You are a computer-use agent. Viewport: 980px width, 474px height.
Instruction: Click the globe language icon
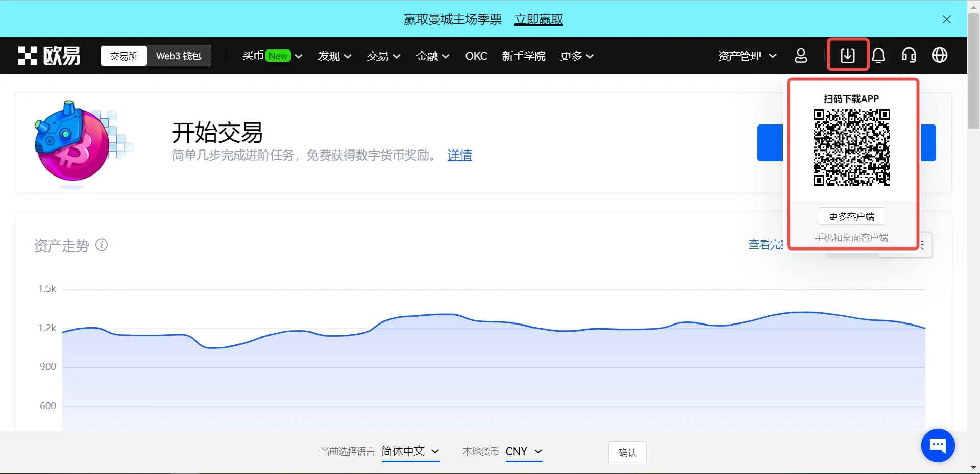(x=939, y=56)
